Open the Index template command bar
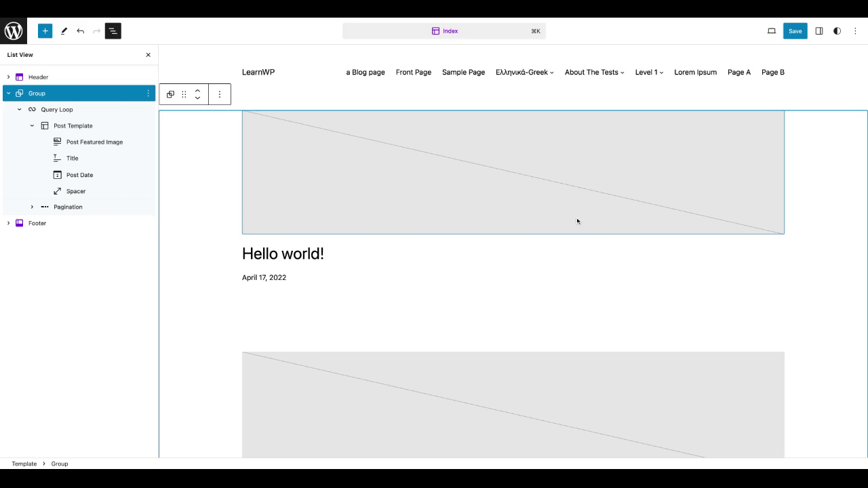This screenshot has height=488, width=868. click(444, 30)
